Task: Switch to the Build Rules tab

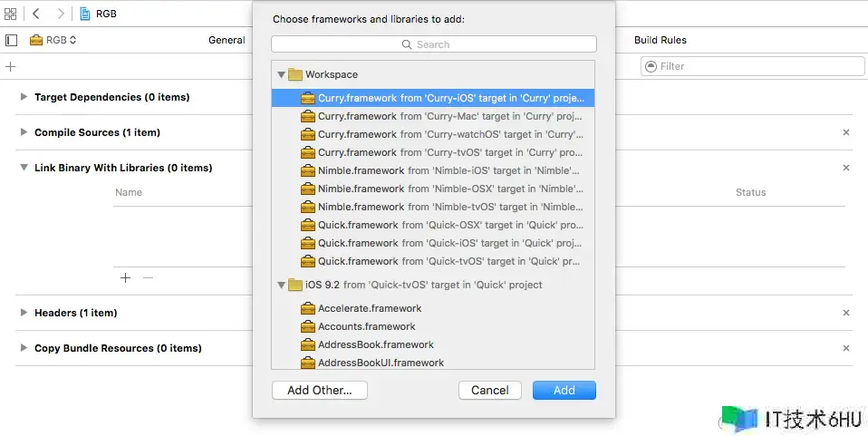Action: [x=660, y=40]
